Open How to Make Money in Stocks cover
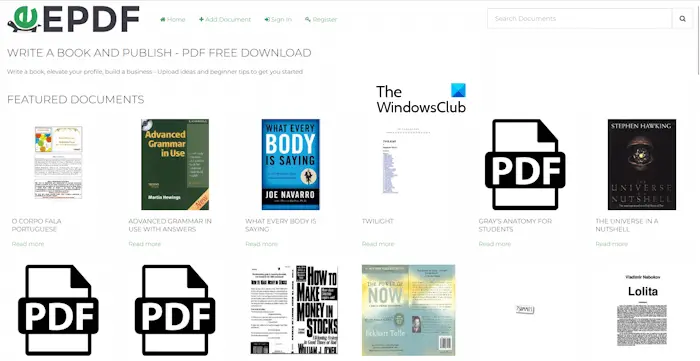This screenshot has width=700, height=361. (x=294, y=310)
